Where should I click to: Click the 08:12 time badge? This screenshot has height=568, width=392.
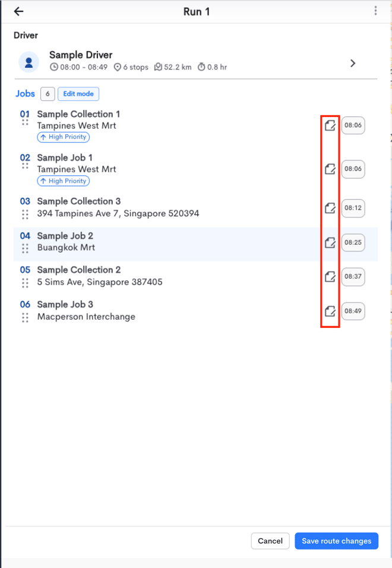[x=353, y=208]
